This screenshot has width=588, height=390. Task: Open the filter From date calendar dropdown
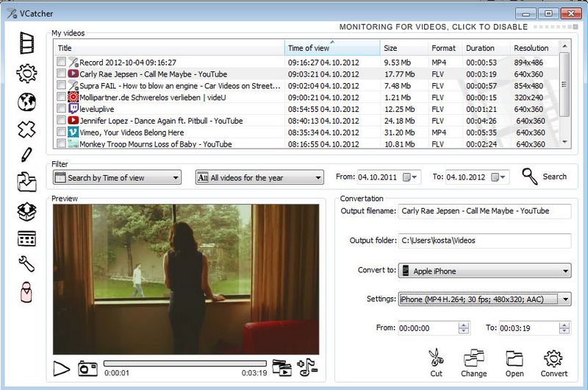[410, 177]
